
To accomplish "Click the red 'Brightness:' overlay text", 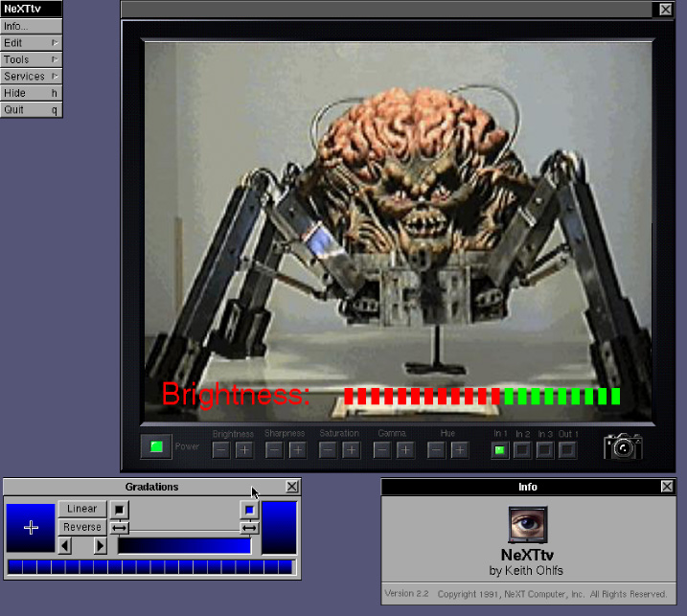I will point(236,395).
